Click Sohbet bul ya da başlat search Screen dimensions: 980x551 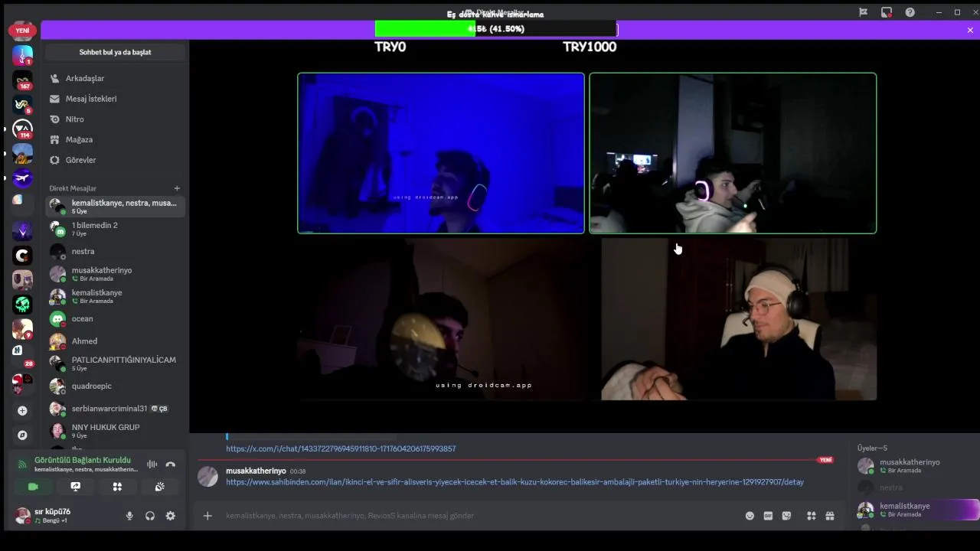click(115, 52)
